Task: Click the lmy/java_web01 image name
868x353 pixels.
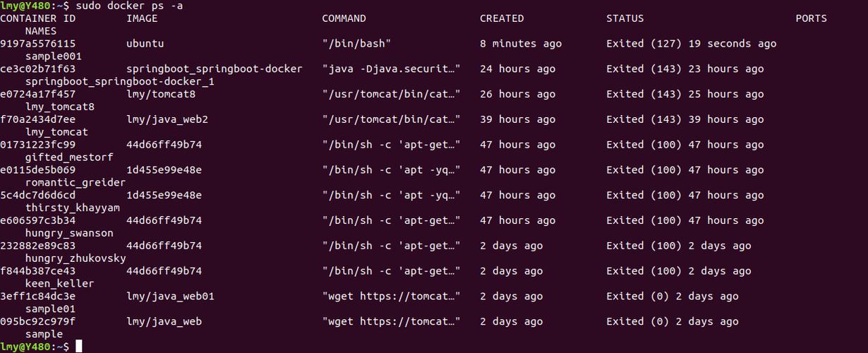Action: click(x=170, y=297)
